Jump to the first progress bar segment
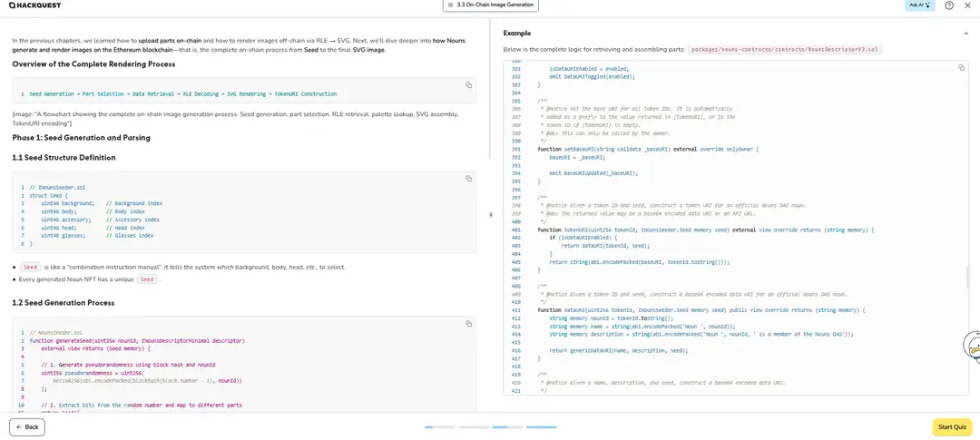This screenshot has width=980, height=440. pyautogui.click(x=440, y=426)
